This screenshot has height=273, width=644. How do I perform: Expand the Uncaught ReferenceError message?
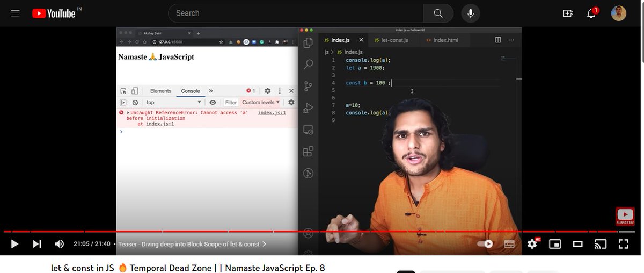(x=129, y=113)
